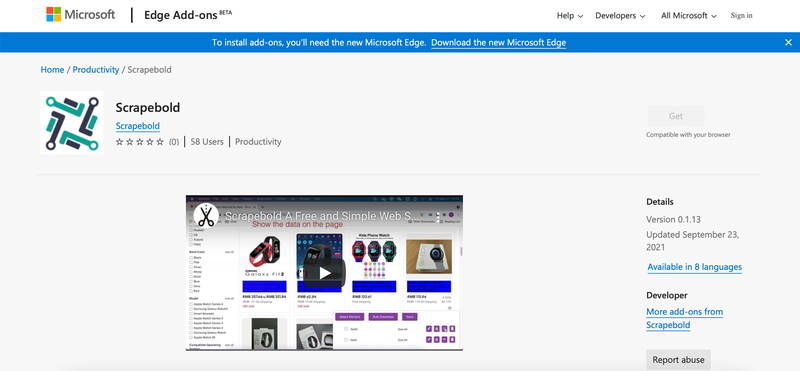Dismiss the blue install banner
This screenshot has width=800, height=371.
click(x=788, y=42)
